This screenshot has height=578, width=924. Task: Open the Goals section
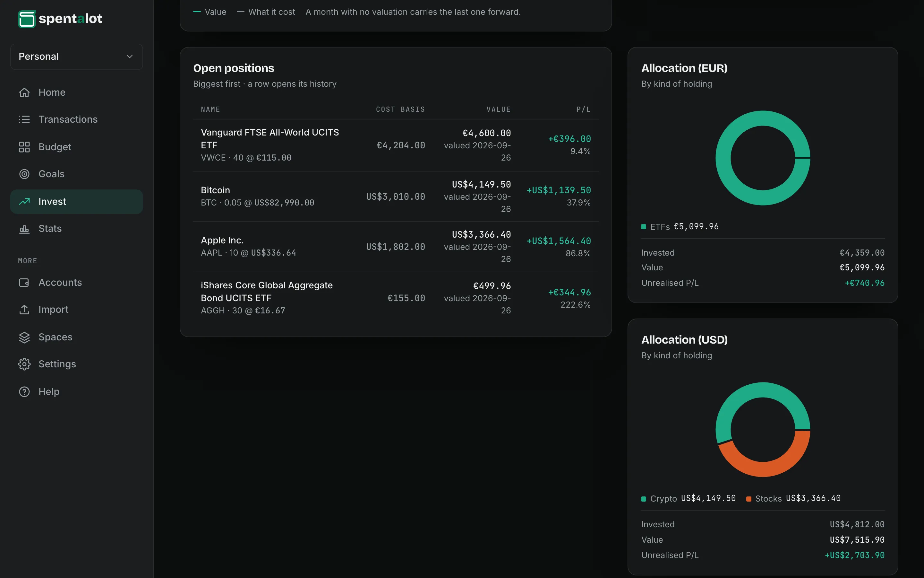[77, 174]
